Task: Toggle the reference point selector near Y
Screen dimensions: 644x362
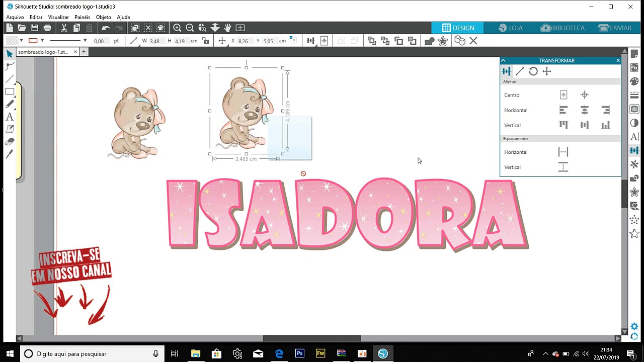Action: pos(293,41)
